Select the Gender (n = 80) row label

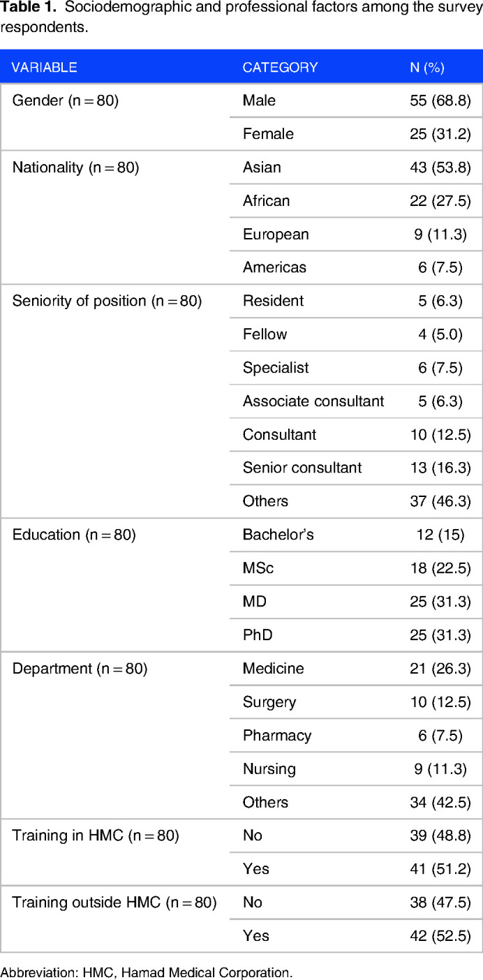pyautogui.click(x=66, y=101)
